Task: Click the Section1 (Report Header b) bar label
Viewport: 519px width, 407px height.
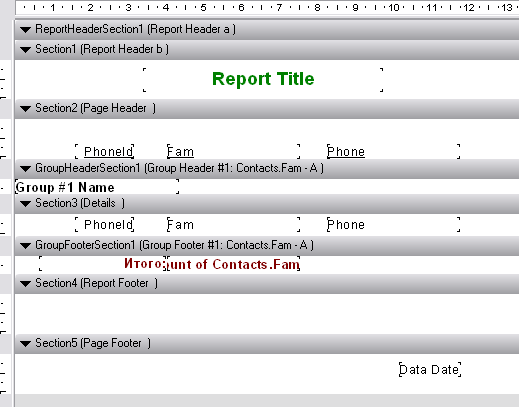Action: pyautogui.click(x=102, y=49)
